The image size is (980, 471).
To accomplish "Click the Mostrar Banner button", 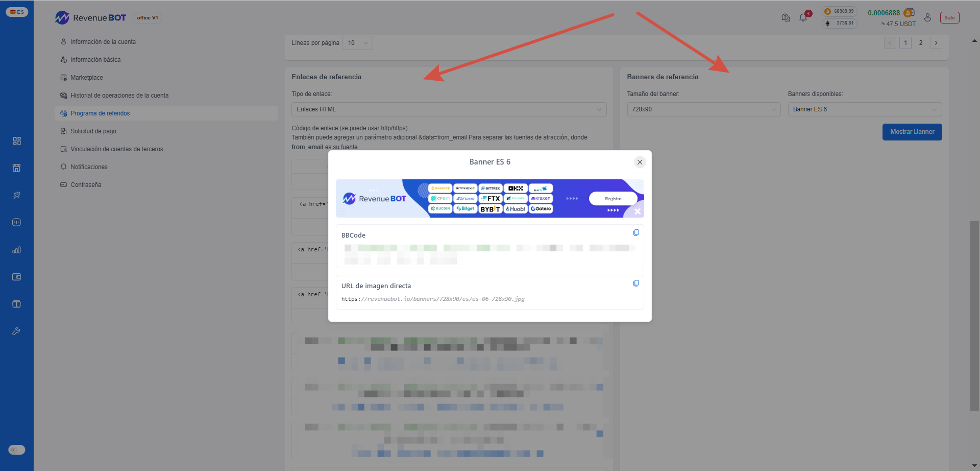I will click(912, 132).
